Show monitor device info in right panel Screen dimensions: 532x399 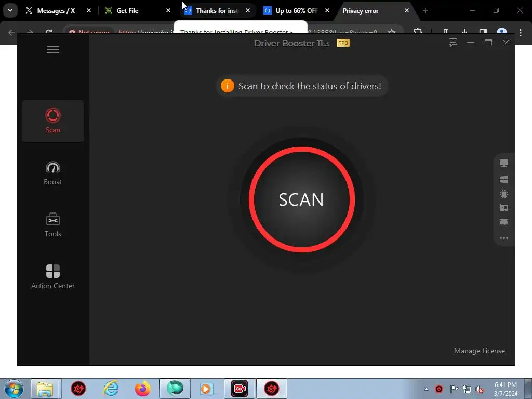[504, 163]
